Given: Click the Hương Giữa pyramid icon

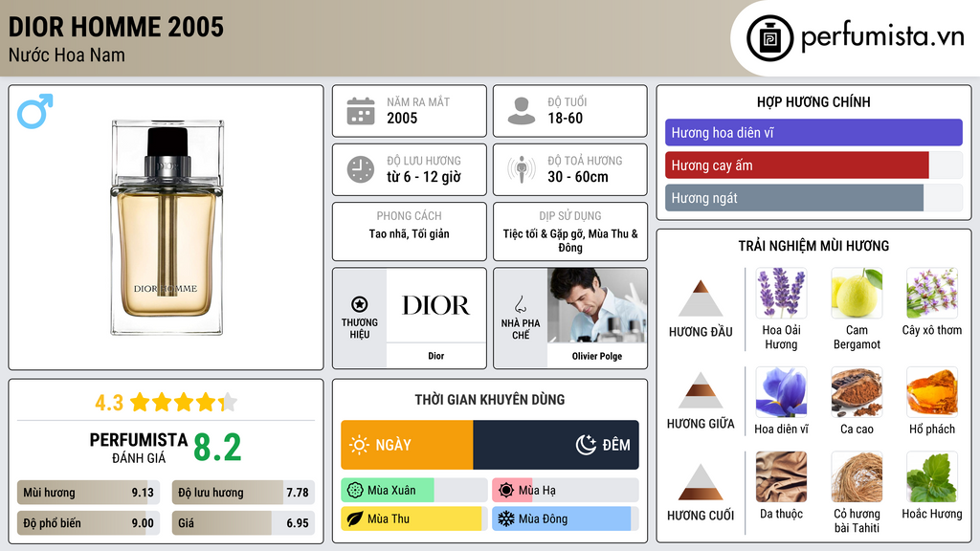Looking at the screenshot, I should tap(701, 391).
